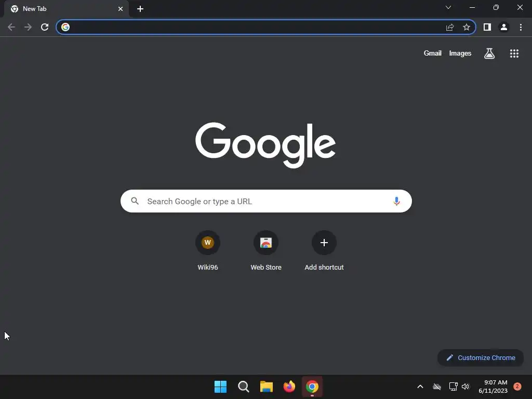Open the network status tray icon
This screenshot has width=532, height=399.
(x=453, y=387)
